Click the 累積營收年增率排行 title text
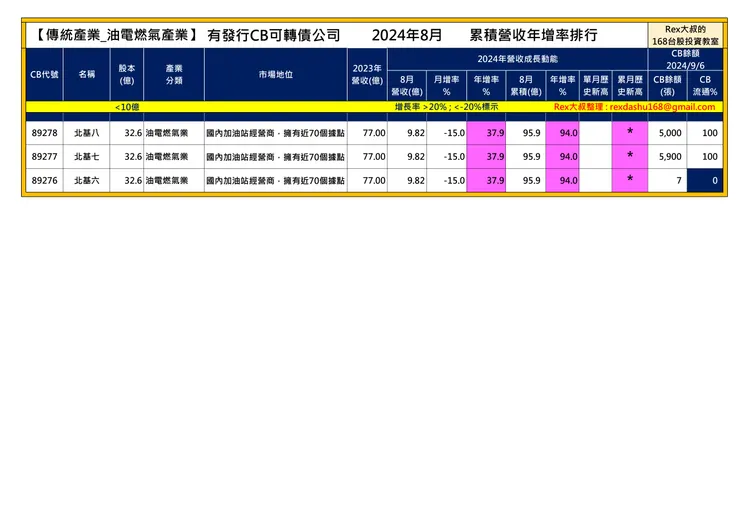The width and height of the screenshot is (740, 523). tap(534, 35)
